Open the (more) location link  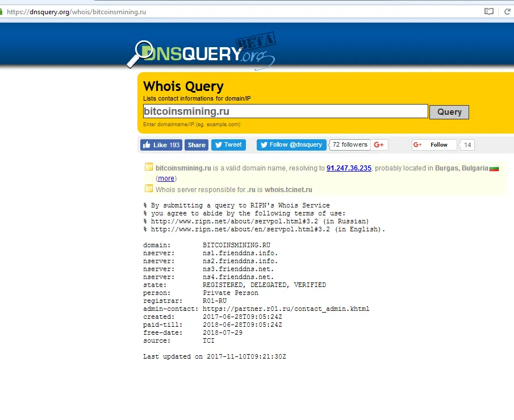pos(166,178)
